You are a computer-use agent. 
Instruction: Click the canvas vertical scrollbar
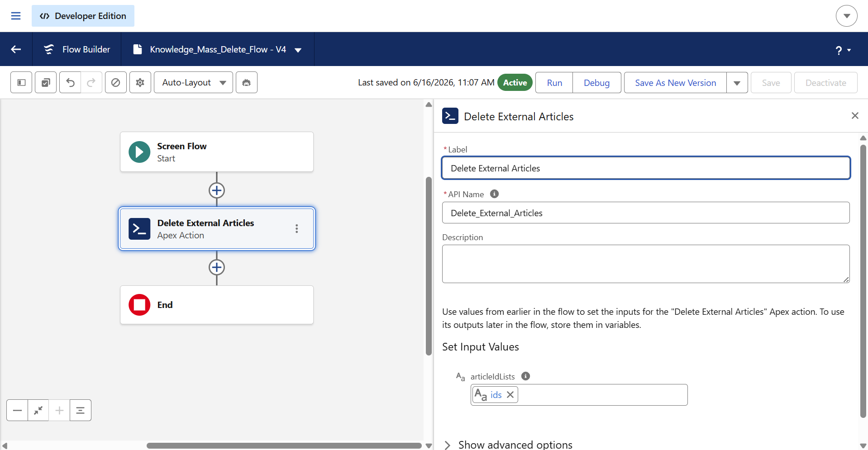429,266
